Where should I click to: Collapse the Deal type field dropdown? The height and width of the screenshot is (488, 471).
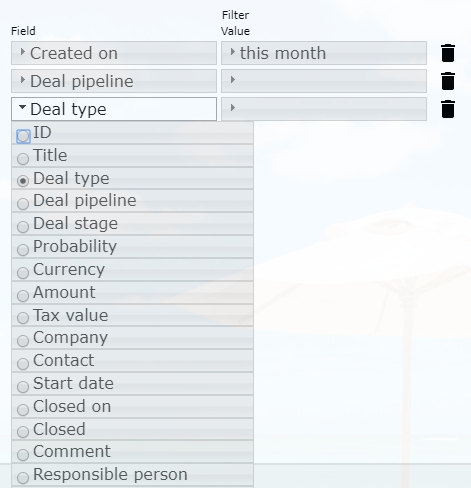click(114, 109)
